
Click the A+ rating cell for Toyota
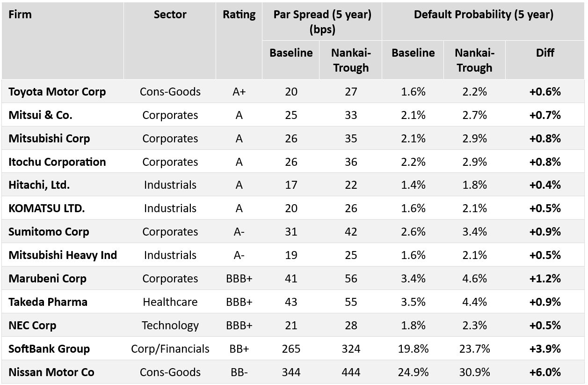(x=239, y=91)
